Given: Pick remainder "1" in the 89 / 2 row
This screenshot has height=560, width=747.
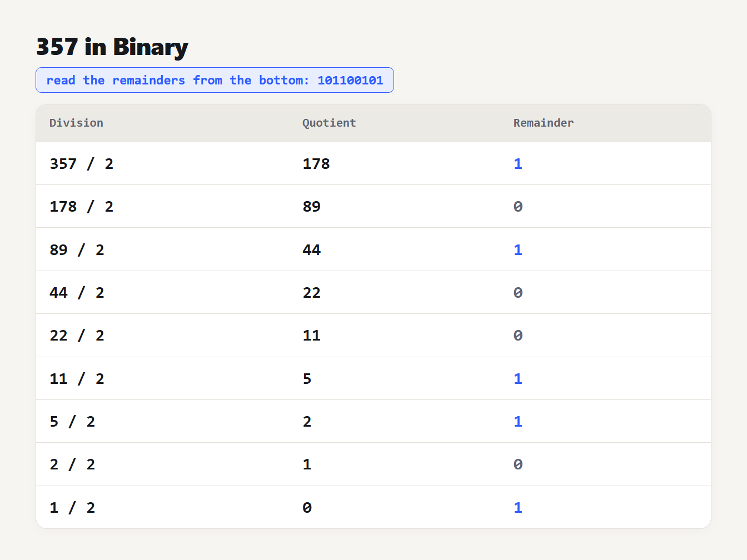Looking at the screenshot, I should click(518, 250).
